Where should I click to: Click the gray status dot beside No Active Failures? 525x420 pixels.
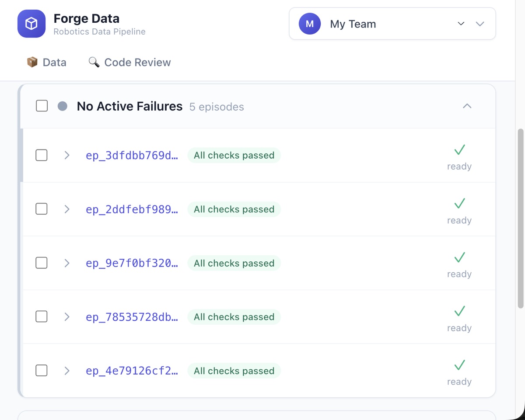coord(63,106)
